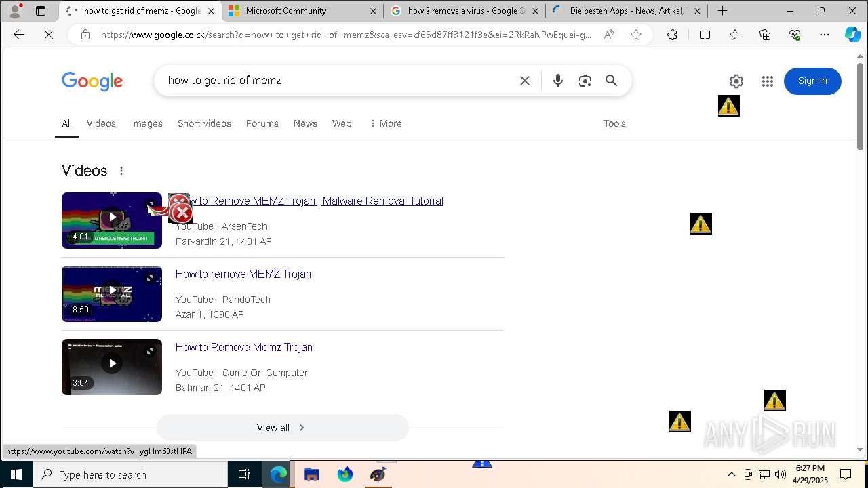
Task: Open Browser essentials heart icon
Action: coord(795,35)
